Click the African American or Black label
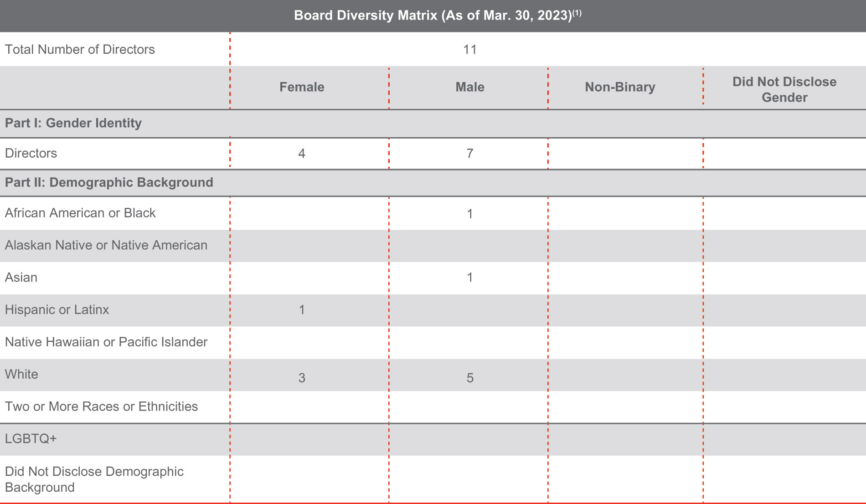 [x=80, y=213]
